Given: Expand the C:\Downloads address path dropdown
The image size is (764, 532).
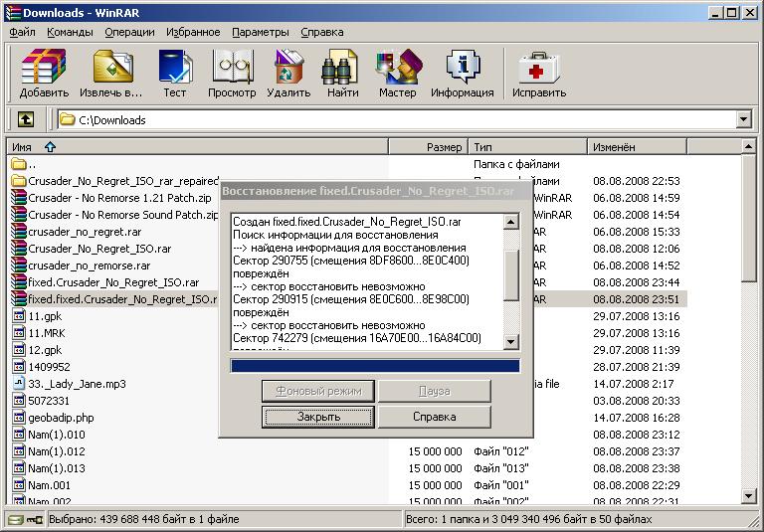Looking at the screenshot, I should (x=743, y=119).
